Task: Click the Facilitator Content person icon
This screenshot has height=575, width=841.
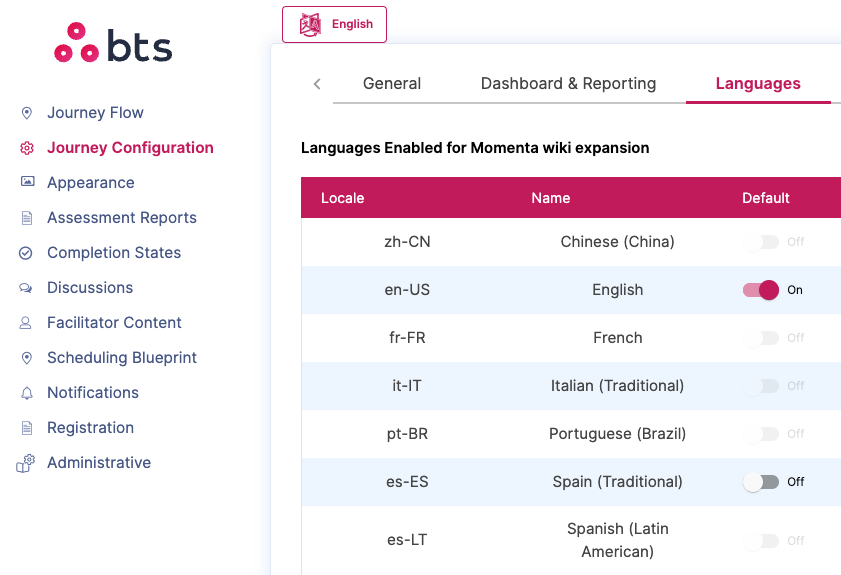Action: (25, 323)
